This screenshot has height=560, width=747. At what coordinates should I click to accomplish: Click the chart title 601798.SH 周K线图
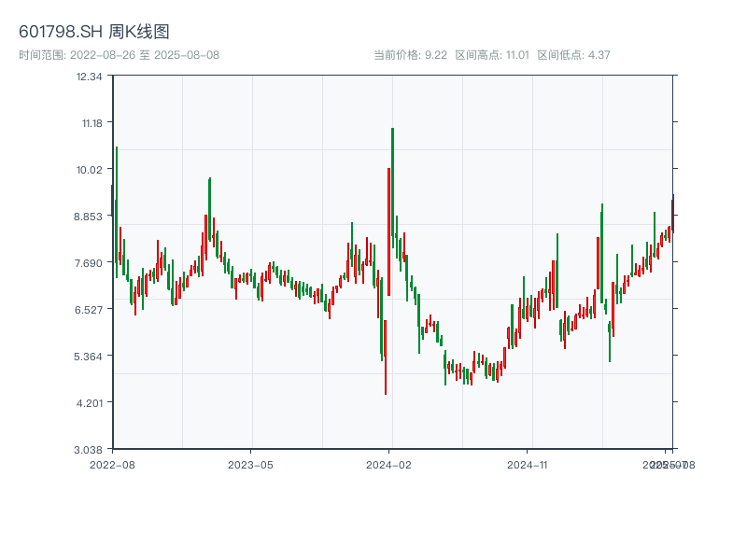[x=94, y=32]
